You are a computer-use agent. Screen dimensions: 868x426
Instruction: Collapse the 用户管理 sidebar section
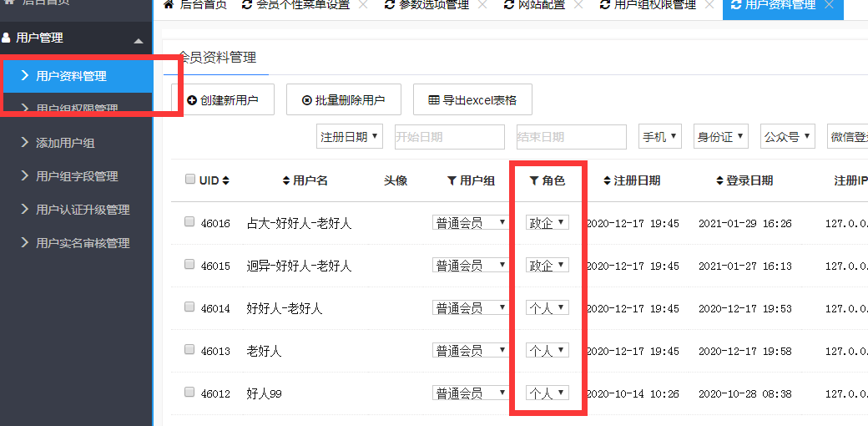pos(139,39)
